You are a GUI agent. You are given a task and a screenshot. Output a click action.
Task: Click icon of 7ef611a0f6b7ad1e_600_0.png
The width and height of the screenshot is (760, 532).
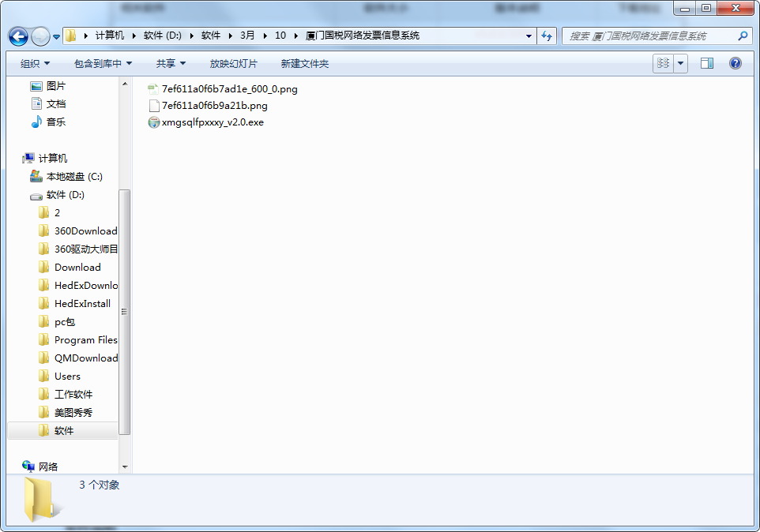[x=153, y=89]
